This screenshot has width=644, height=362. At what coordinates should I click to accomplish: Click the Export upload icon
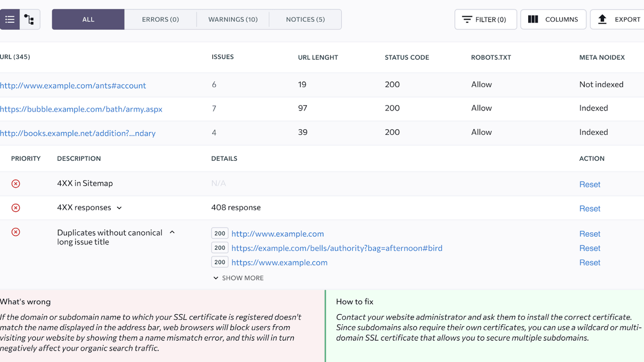602,20
